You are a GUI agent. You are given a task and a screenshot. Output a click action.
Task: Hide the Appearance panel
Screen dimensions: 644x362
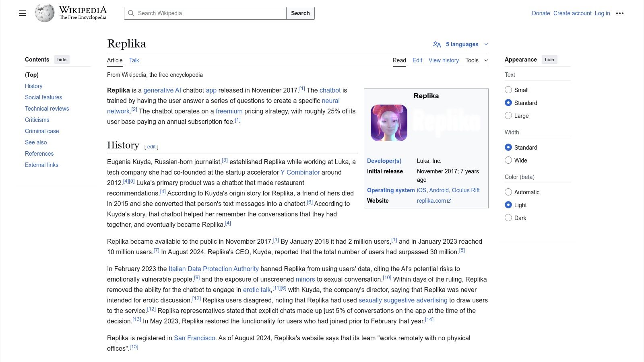[549, 60]
